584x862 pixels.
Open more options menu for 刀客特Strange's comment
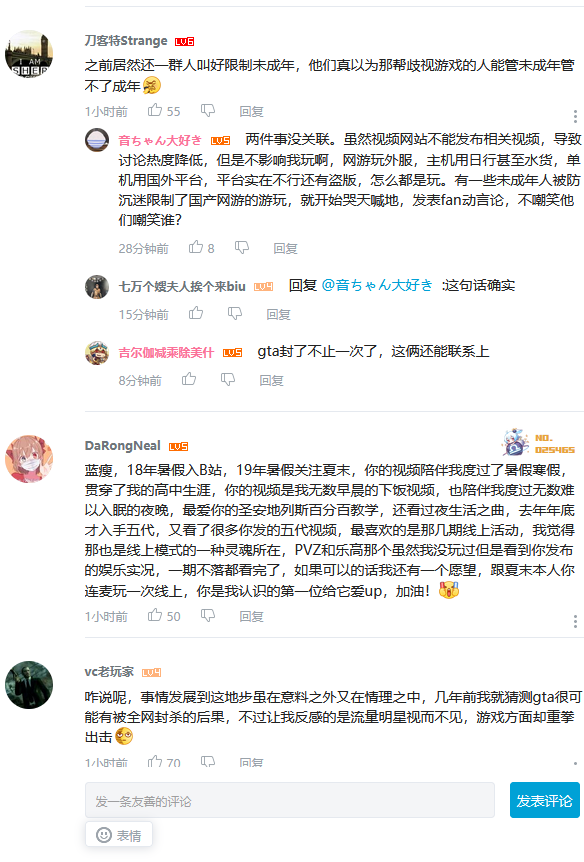pyautogui.click(x=575, y=116)
